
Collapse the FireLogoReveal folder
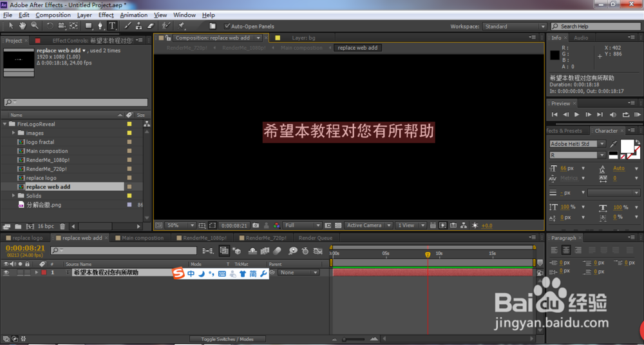5,124
